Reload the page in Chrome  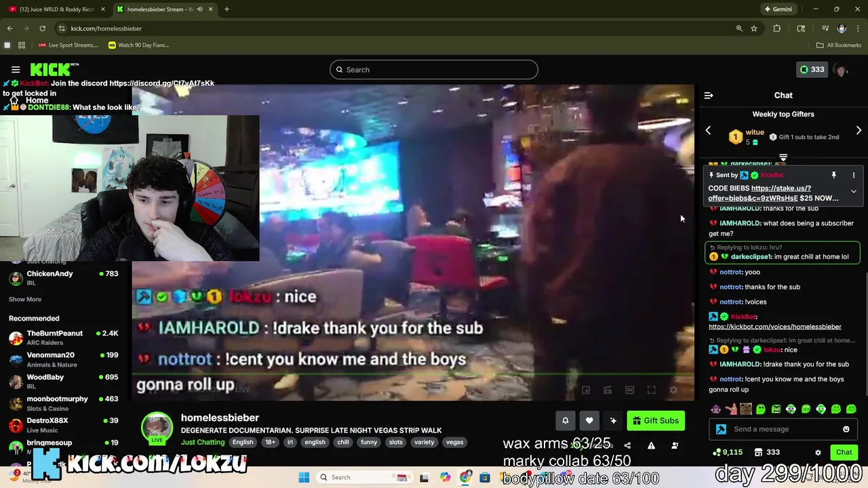(42, 28)
